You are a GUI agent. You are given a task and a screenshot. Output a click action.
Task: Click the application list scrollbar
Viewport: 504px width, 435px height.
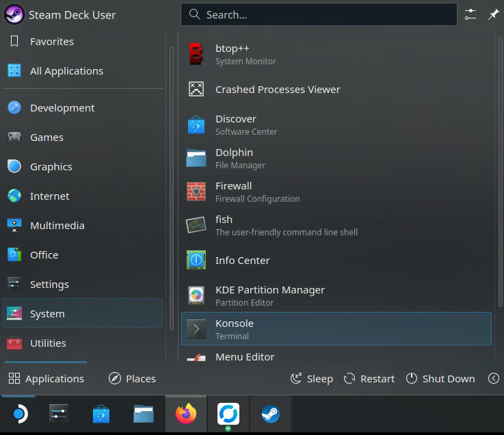pyautogui.click(x=500, y=172)
